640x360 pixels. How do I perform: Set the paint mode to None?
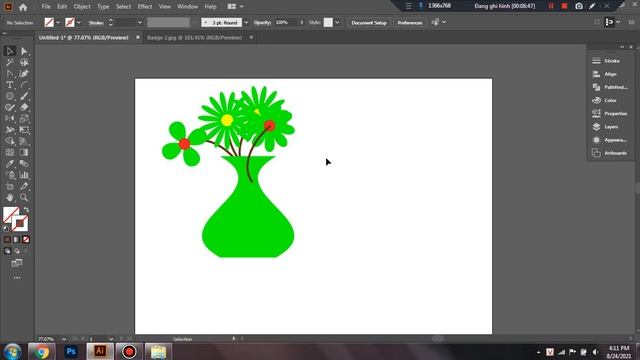coord(26,240)
